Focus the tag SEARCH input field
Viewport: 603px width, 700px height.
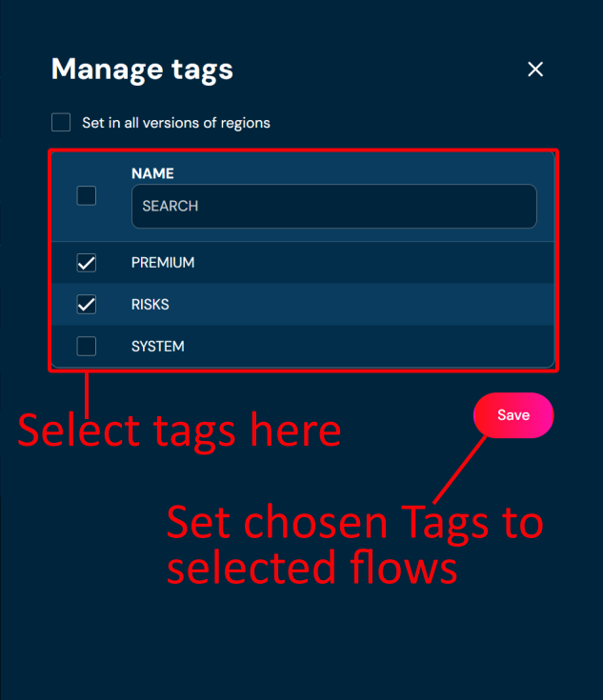(x=333, y=206)
